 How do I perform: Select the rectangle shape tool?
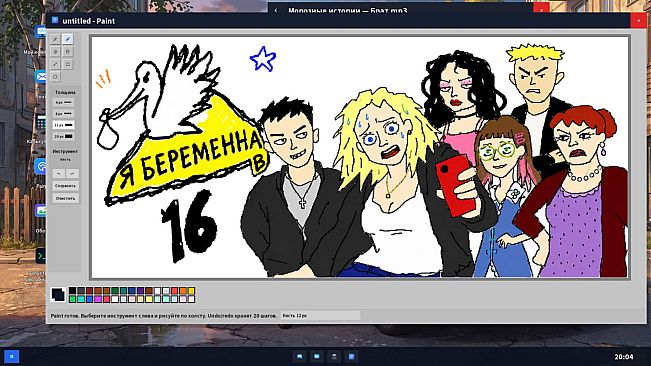click(68, 64)
